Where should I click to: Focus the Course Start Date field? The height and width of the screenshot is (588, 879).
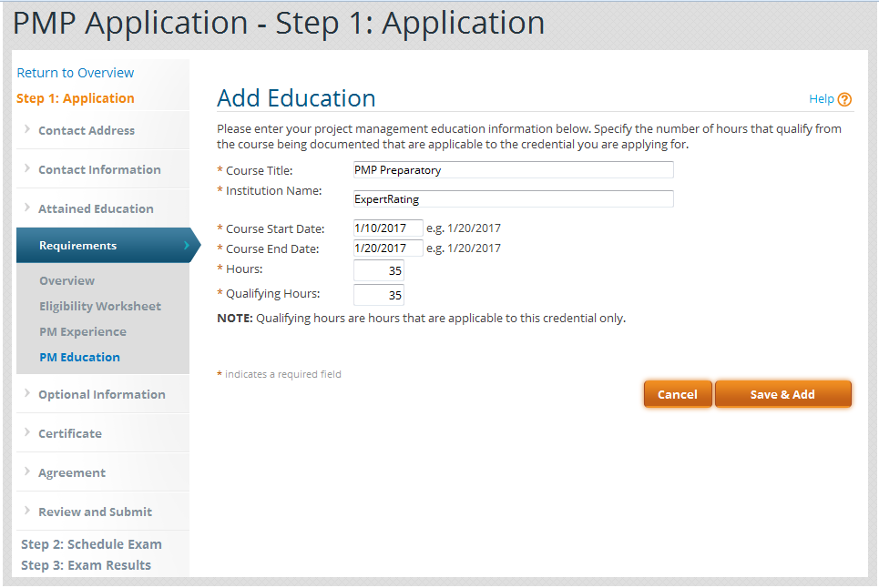[x=388, y=228]
